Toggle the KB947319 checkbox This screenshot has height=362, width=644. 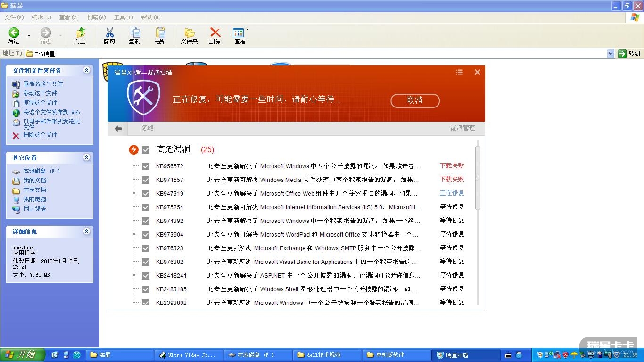click(x=146, y=194)
